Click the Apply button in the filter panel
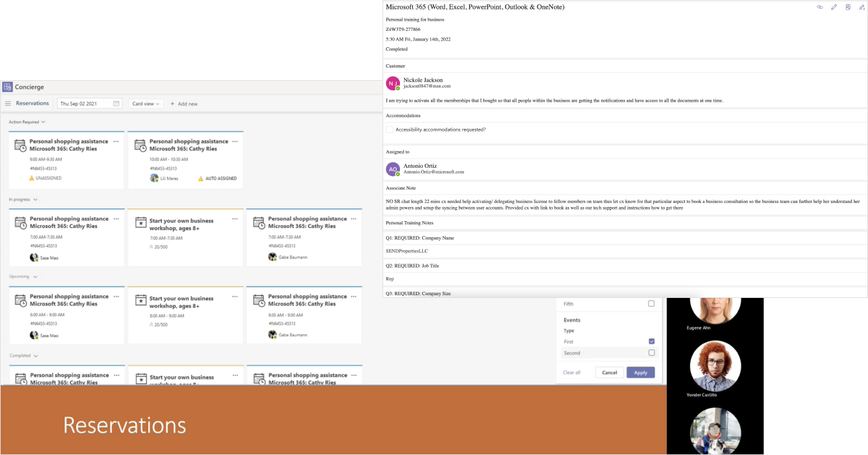The image size is (868, 455). click(x=640, y=372)
